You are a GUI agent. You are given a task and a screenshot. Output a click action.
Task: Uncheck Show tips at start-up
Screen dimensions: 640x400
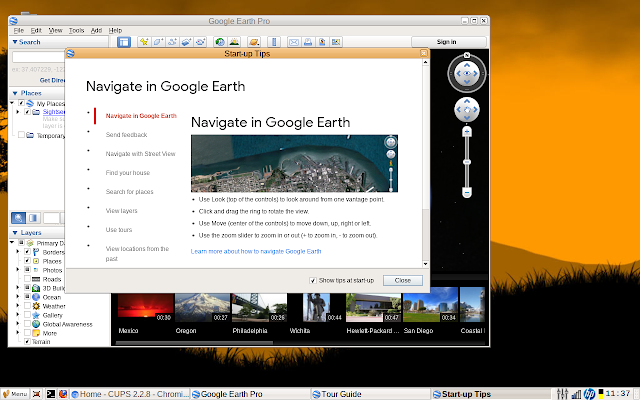312,281
